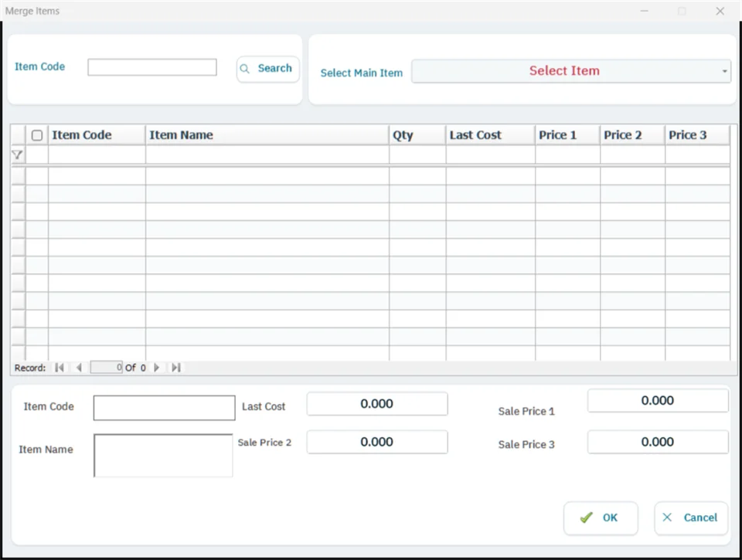Click the Search button
The image size is (742, 560).
268,69
